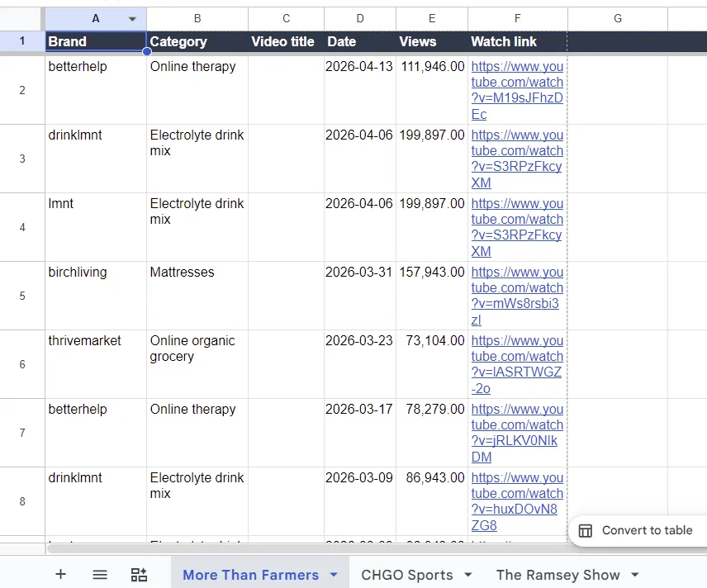The image size is (707, 588).
Task: Select the 2026-03-09 date cell
Action: [x=360, y=501]
